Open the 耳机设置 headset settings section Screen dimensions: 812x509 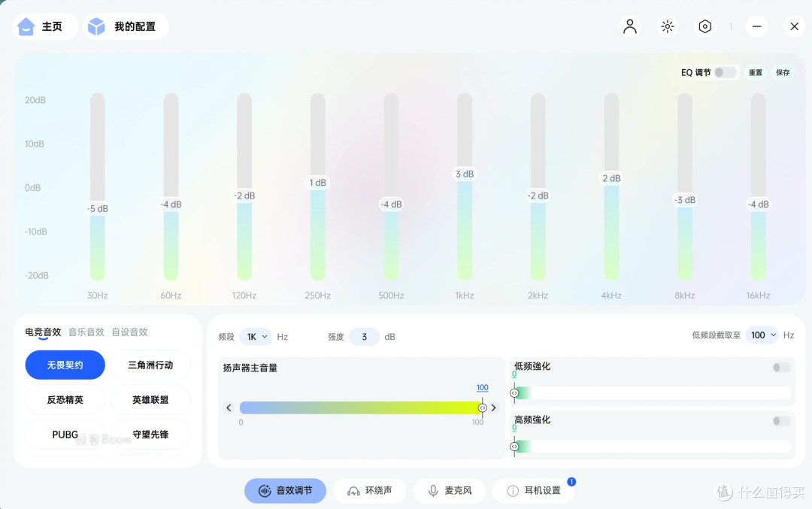[533, 491]
